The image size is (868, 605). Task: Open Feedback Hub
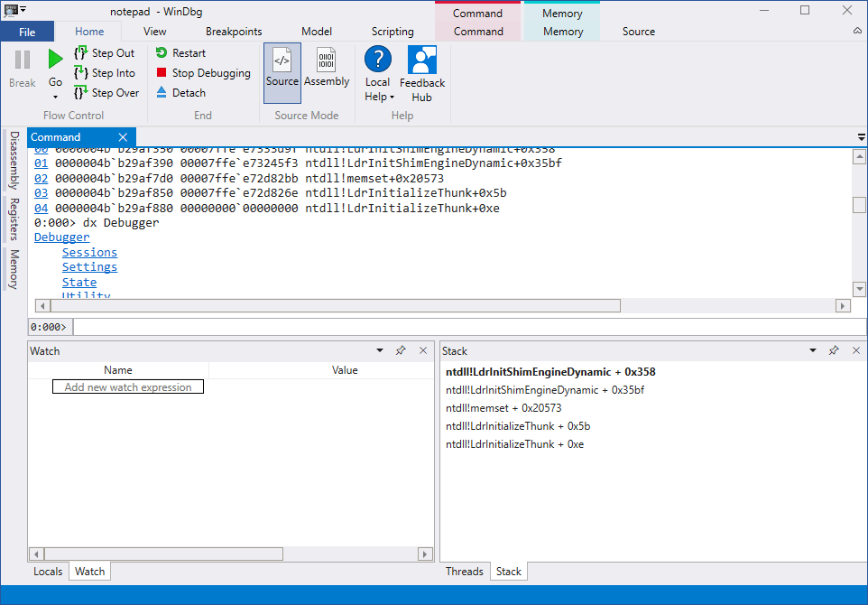coord(422,73)
